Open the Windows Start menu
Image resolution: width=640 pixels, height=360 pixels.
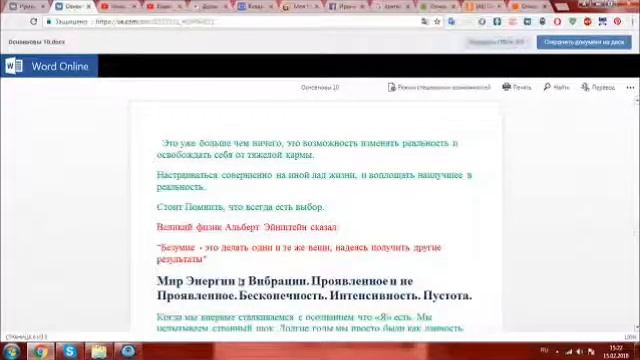11,351
